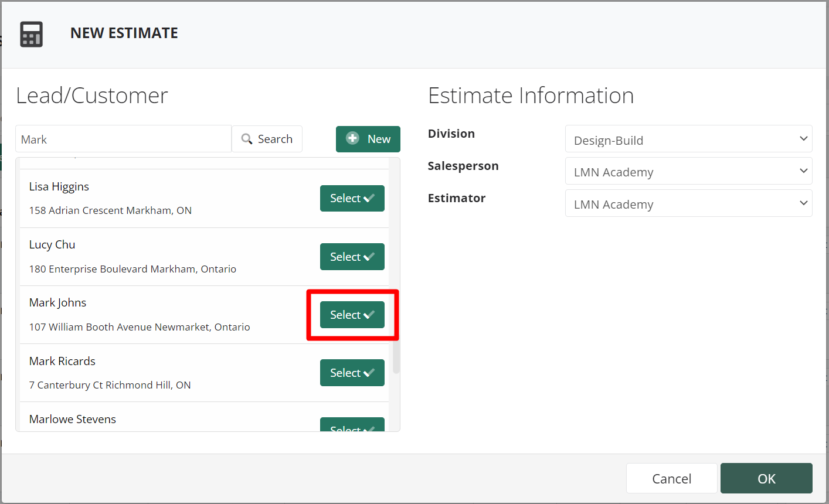Click the calculator icon beside New Estimate

click(x=31, y=34)
